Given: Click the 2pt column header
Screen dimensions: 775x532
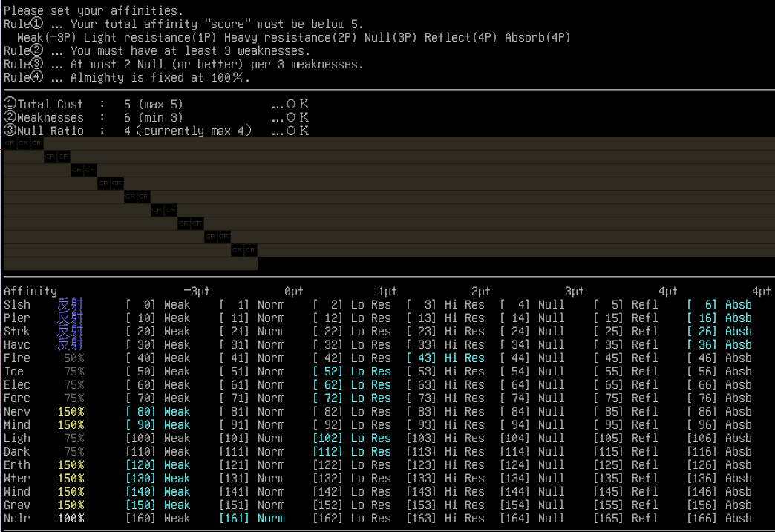Looking at the screenshot, I should point(480,292).
